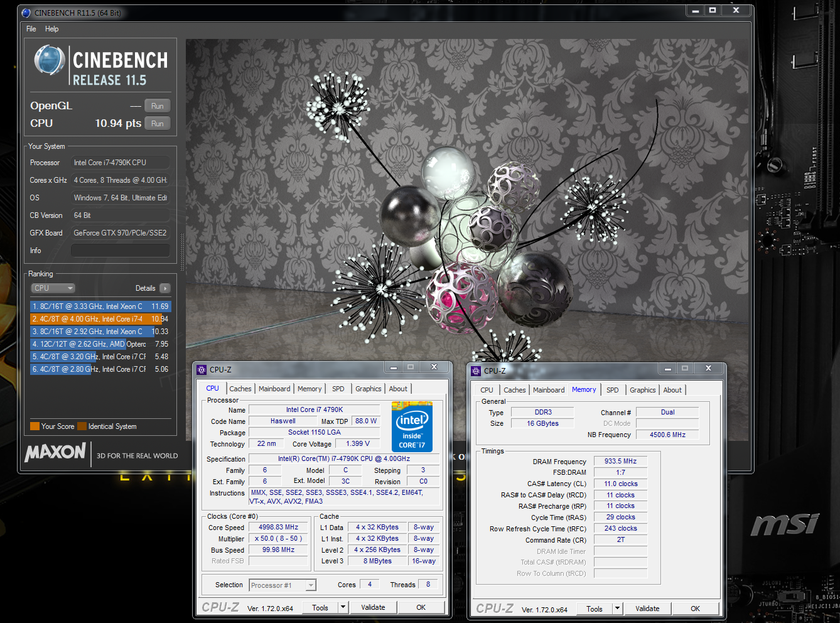Click the brown Identical System legend swatch
The image size is (840, 623).
click(x=82, y=426)
